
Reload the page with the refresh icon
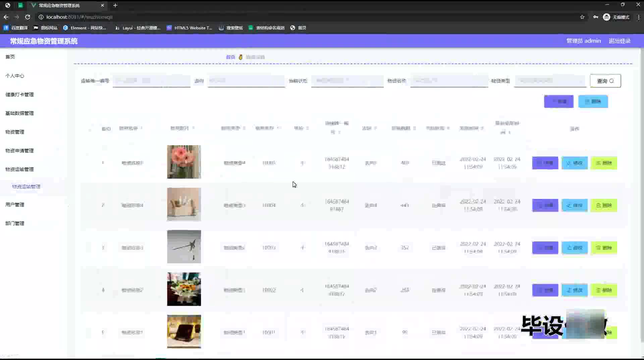point(28,17)
